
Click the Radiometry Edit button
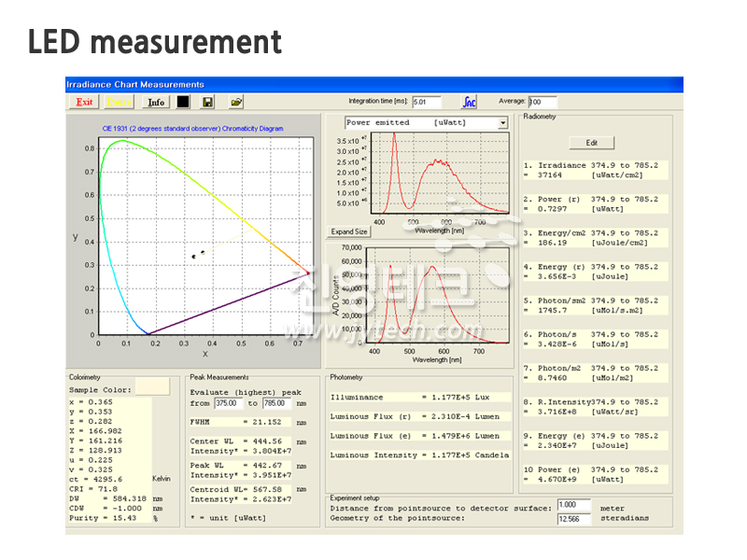592,143
